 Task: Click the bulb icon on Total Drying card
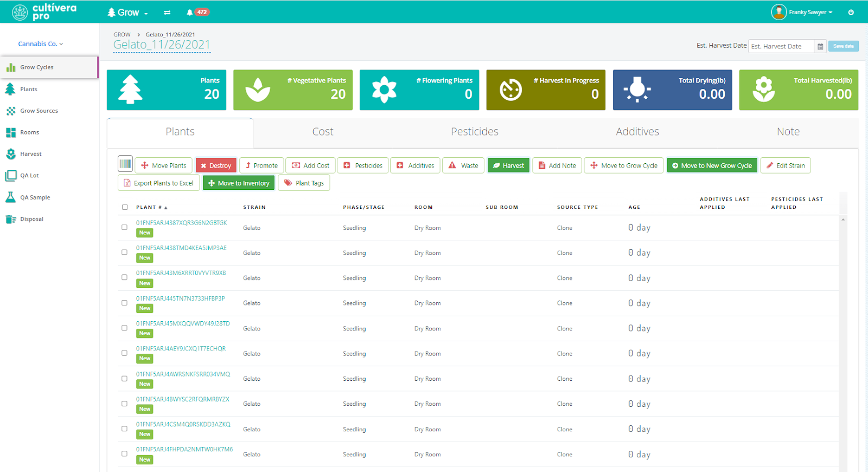pyautogui.click(x=637, y=90)
